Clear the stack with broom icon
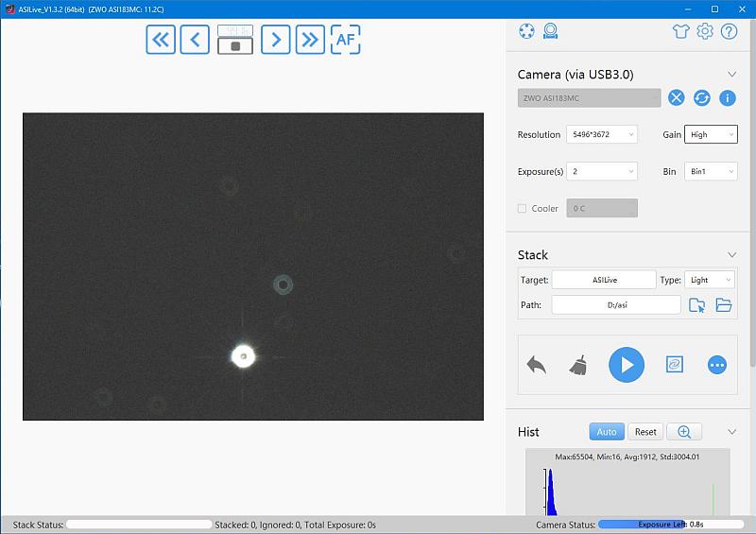The width and height of the screenshot is (756, 534). point(578,365)
